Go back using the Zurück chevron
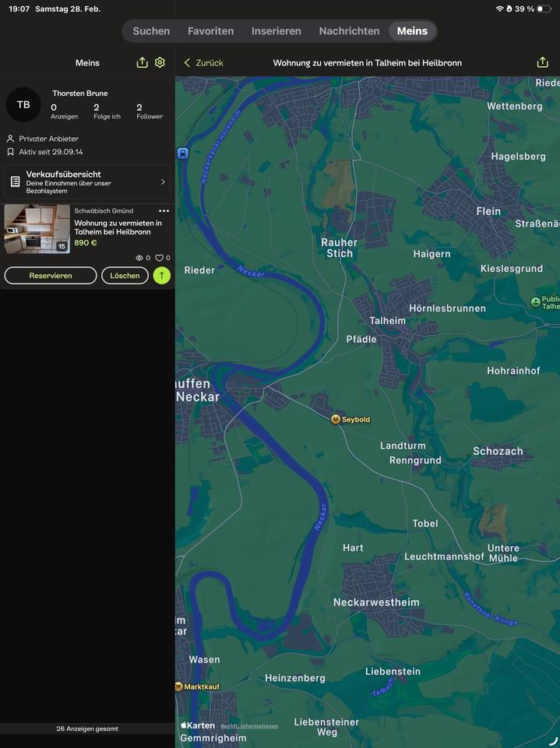This screenshot has width=560, height=748. (187, 62)
